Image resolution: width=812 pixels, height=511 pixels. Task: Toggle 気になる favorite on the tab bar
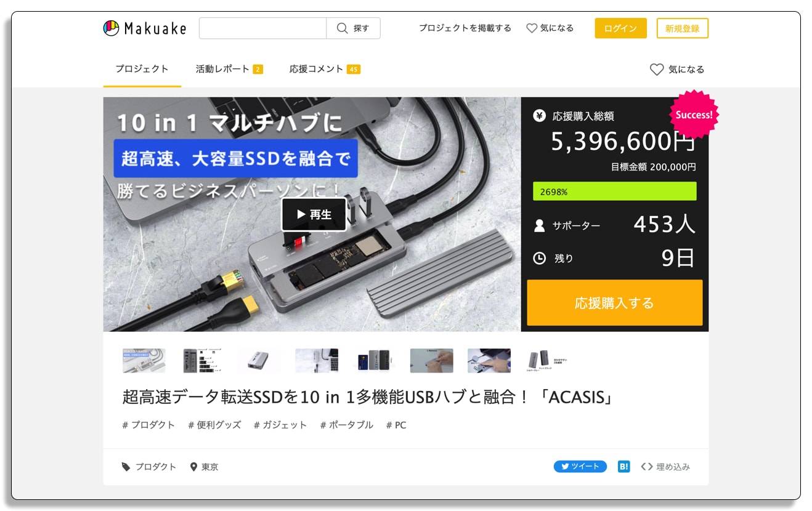(x=677, y=70)
